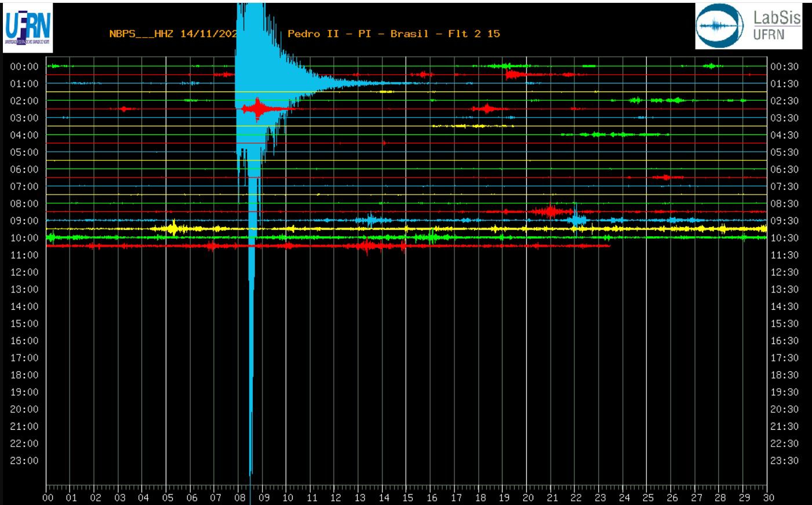Click the LabSis UFRN logo

(748, 26)
